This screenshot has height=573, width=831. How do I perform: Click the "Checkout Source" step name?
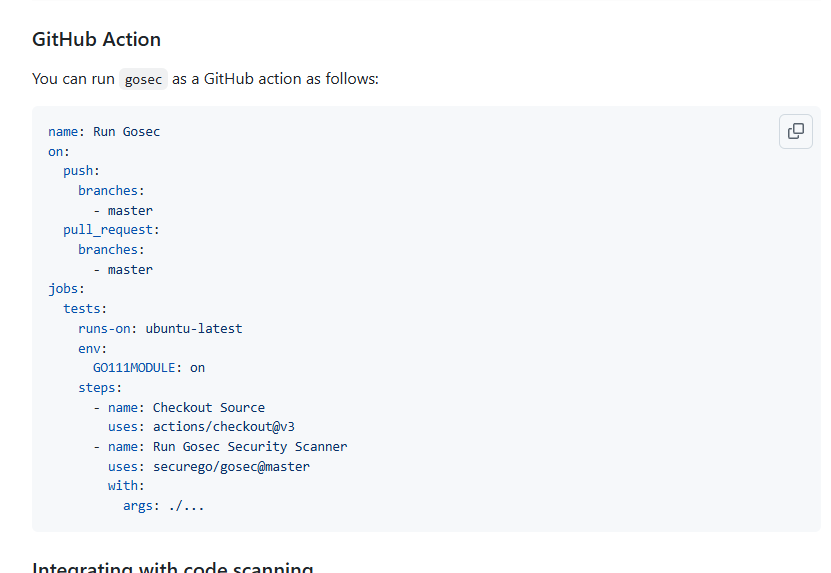[x=209, y=407]
